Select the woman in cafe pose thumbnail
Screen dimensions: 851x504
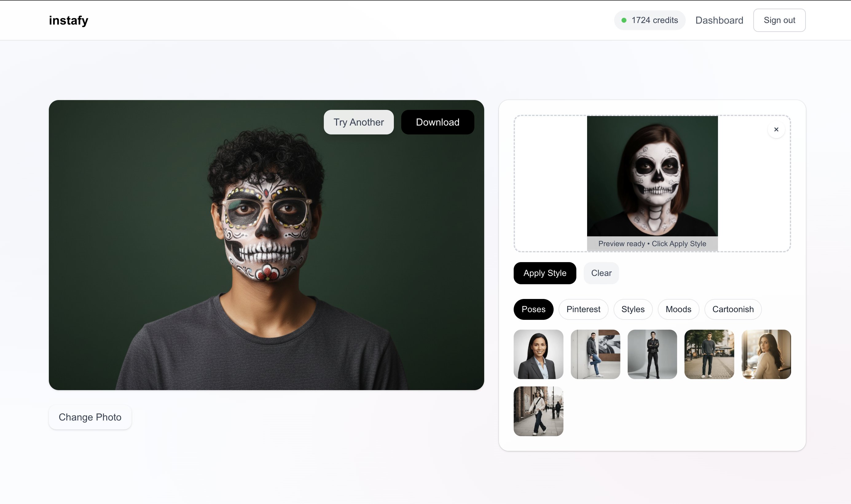[x=766, y=354]
